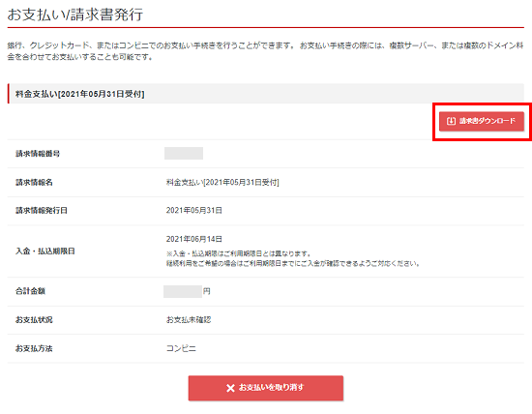Click the deadline note starting with ※
Viewport: 532px width, 414px height.
coord(293,258)
